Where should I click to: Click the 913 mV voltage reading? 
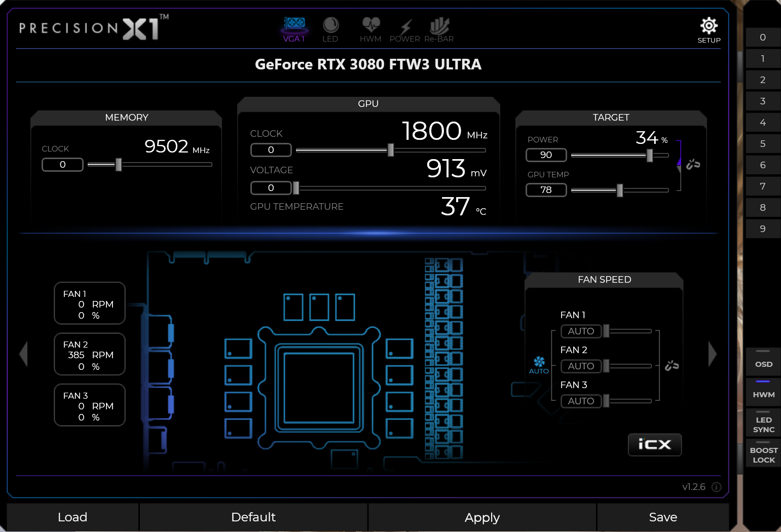point(456,168)
